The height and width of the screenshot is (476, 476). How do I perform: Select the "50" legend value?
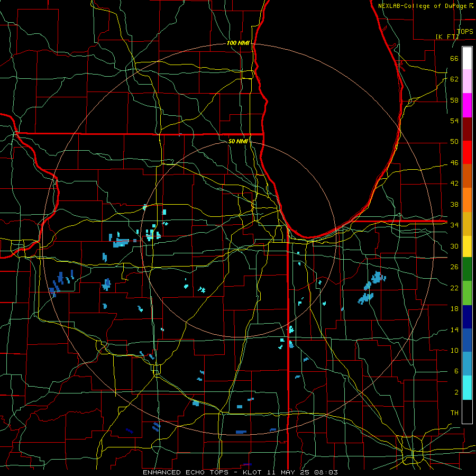point(454,142)
